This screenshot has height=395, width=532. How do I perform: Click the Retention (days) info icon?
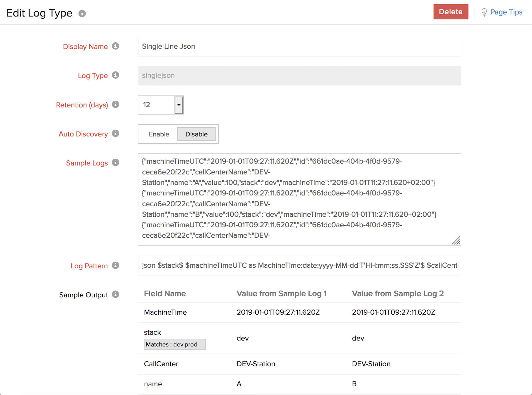pos(115,105)
